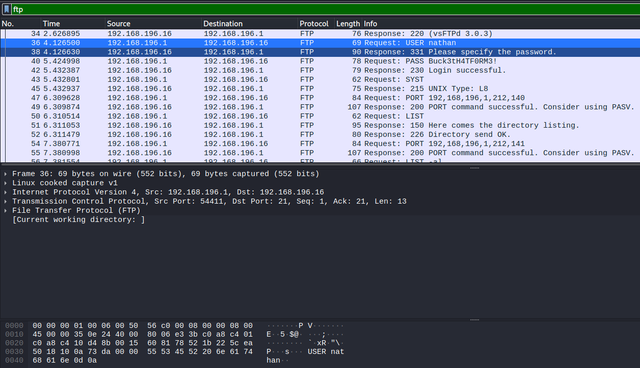Click the divider handle above packet details

point(474,168)
